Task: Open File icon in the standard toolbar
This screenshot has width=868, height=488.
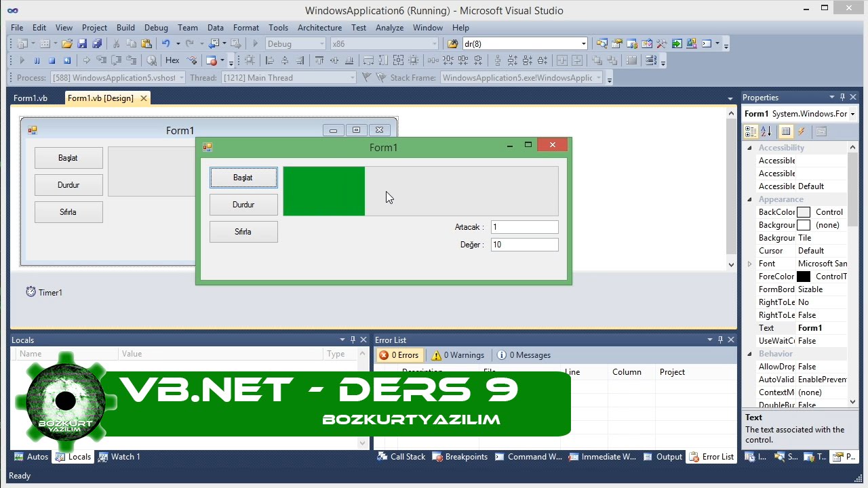Action: (x=67, y=43)
